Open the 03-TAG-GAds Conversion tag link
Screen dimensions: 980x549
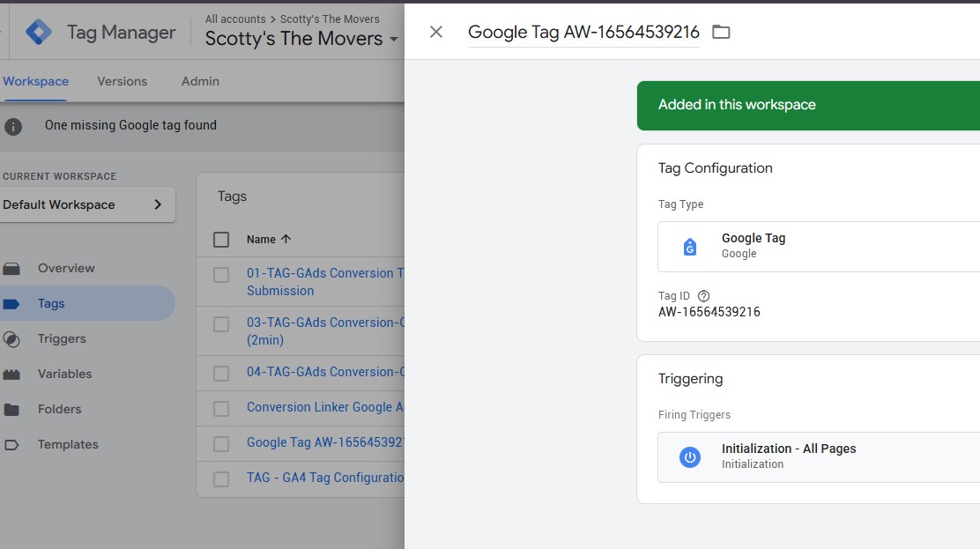(x=325, y=331)
